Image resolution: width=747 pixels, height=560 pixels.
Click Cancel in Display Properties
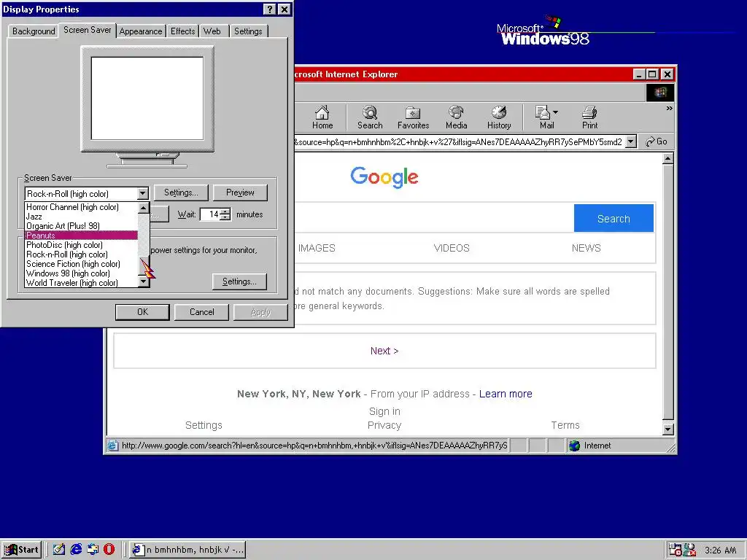(201, 312)
